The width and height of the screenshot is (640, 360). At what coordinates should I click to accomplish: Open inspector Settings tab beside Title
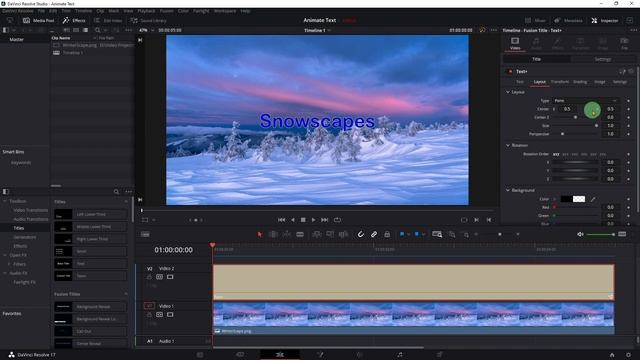[603, 59]
